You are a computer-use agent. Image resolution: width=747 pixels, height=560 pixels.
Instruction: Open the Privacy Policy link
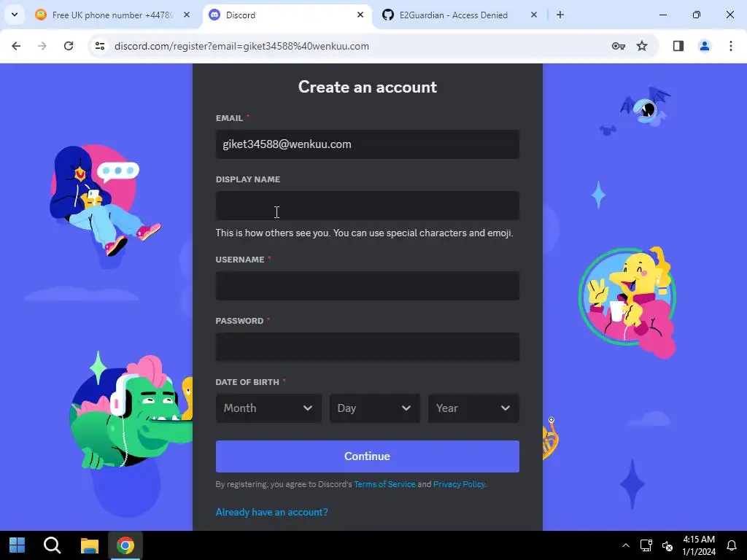click(459, 484)
